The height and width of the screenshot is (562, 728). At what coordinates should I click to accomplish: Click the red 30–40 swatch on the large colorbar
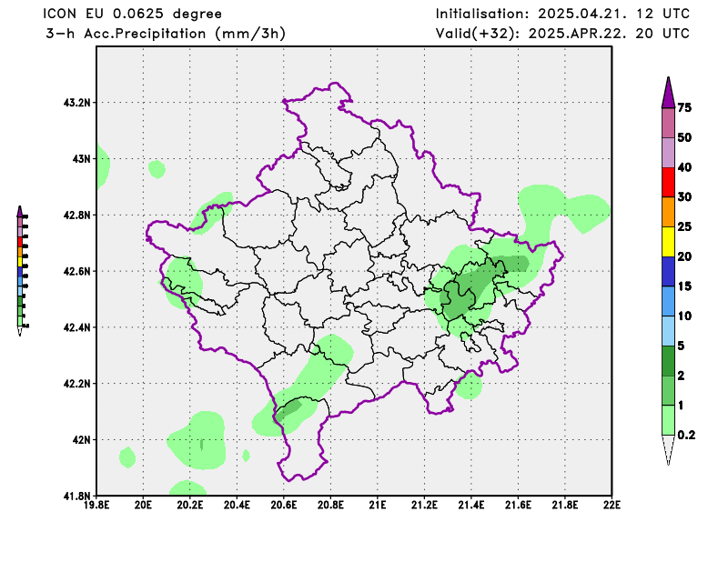(x=668, y=183)
